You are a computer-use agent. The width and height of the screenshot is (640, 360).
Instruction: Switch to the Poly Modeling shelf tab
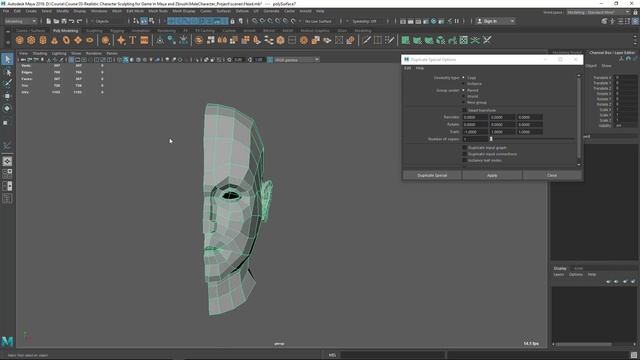65,31
